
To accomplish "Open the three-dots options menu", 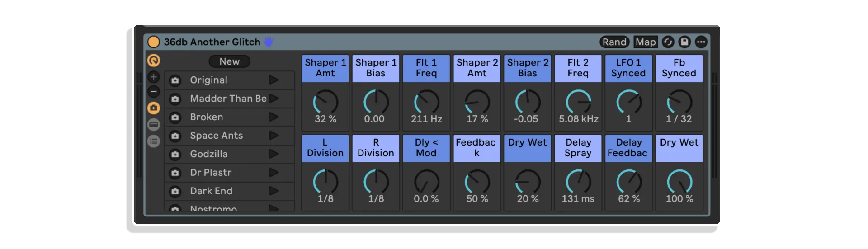I will point(701,42).
